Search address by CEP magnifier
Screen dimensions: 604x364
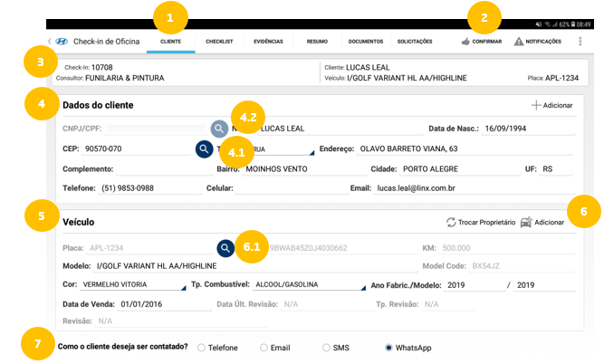[x=204, y=148]
